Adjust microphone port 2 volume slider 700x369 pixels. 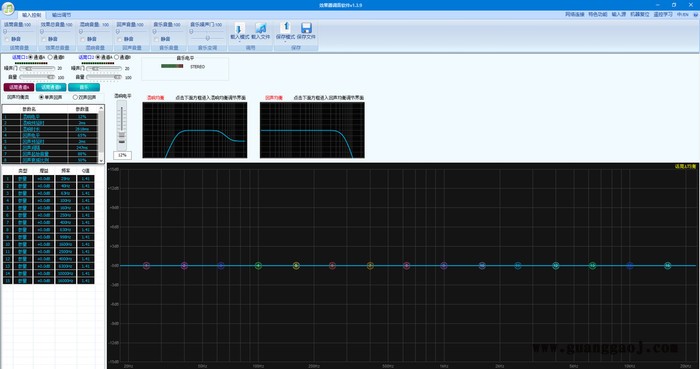click(x=104, y=77)
